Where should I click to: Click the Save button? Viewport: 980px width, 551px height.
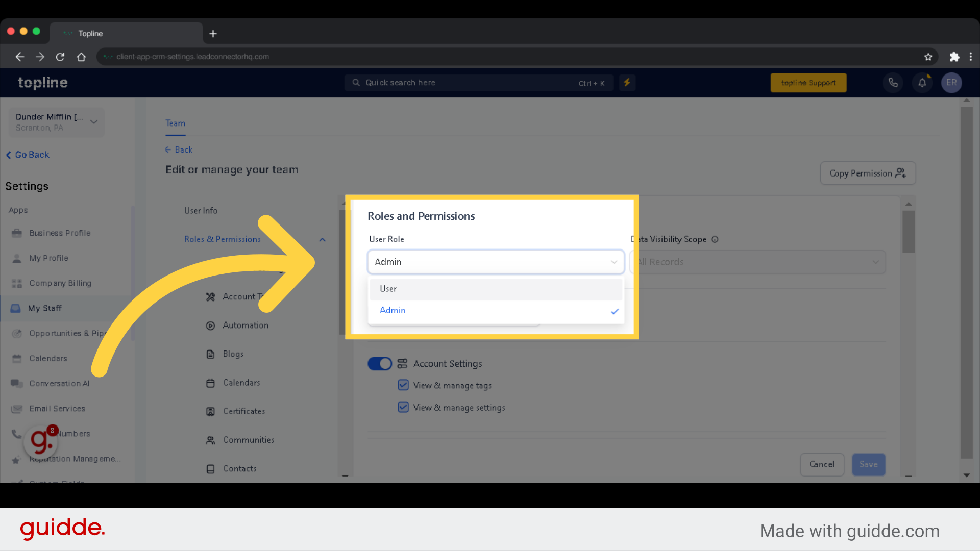coord(868,464)
